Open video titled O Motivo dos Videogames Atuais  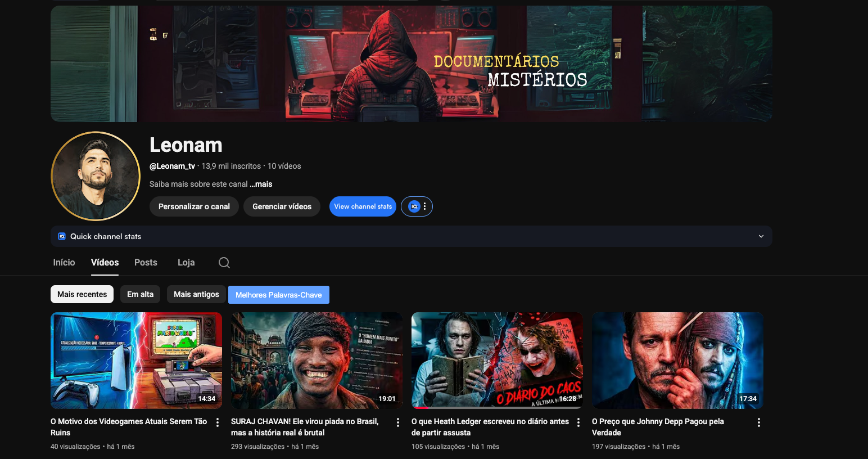coord(129,427)
